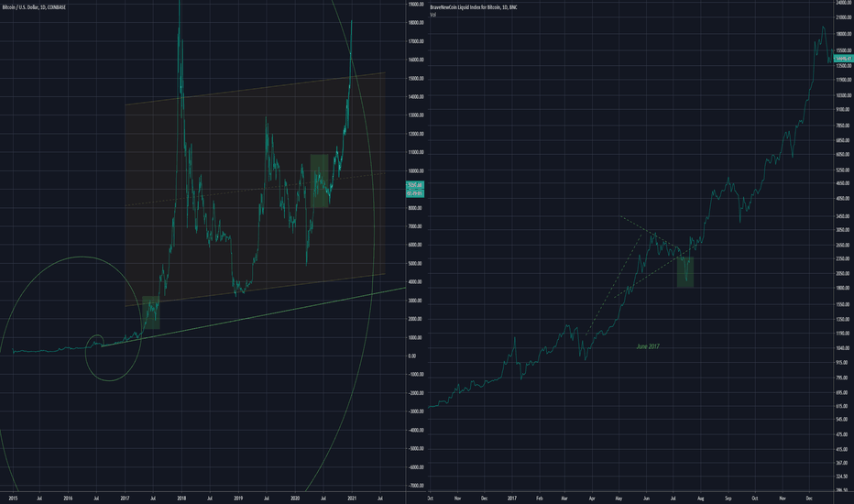
Task: Click the 10000.00 price level label
Action: coord(416,171)
